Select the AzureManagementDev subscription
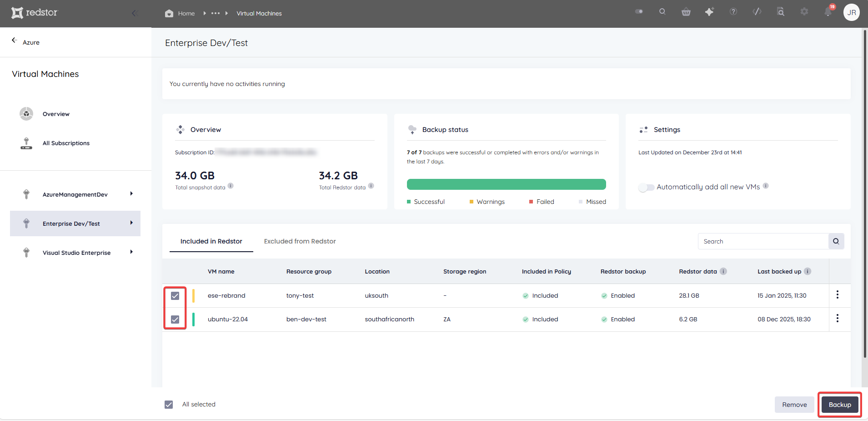 pos(75,194)
